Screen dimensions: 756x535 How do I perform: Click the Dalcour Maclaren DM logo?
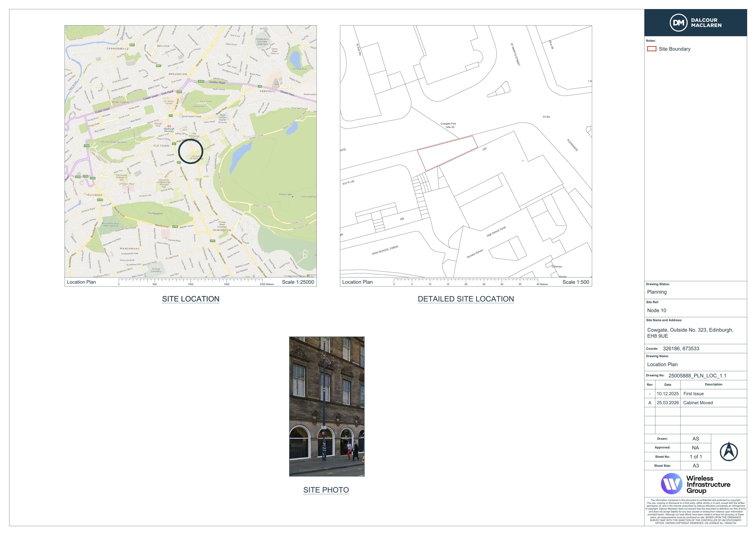coord(695,23)
